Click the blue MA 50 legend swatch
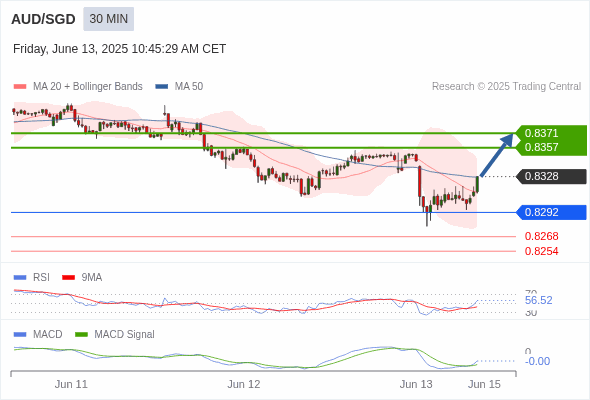 (x=162, y=87)
